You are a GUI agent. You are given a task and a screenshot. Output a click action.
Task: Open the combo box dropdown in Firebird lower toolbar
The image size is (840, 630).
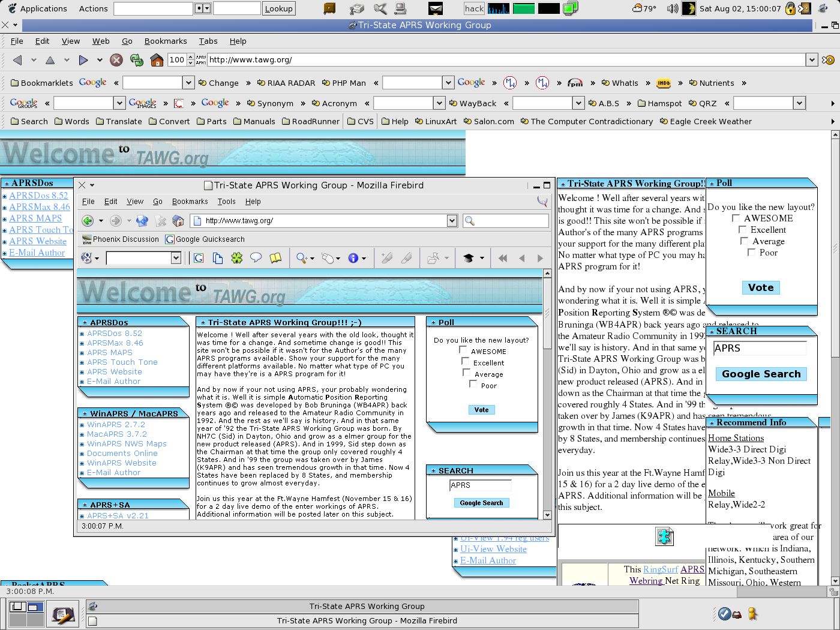176,258
